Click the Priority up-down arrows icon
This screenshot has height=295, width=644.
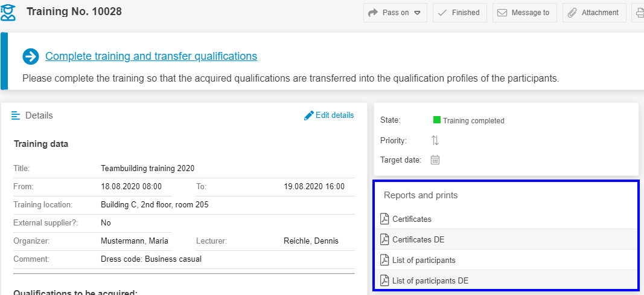(435, 140)
